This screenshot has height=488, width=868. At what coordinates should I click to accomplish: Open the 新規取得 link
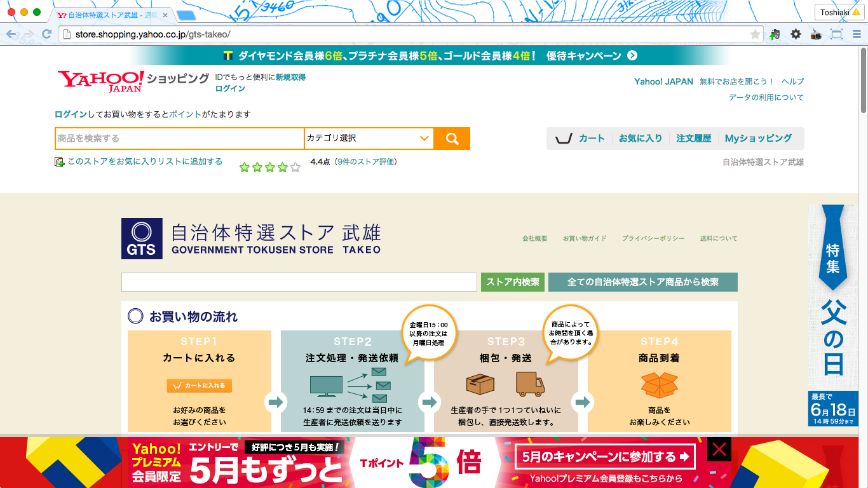click(290, 77)
